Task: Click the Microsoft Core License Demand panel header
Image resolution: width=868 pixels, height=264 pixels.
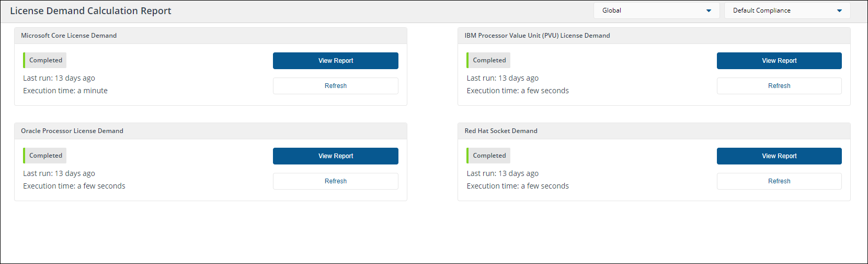Action: (68, 36)
